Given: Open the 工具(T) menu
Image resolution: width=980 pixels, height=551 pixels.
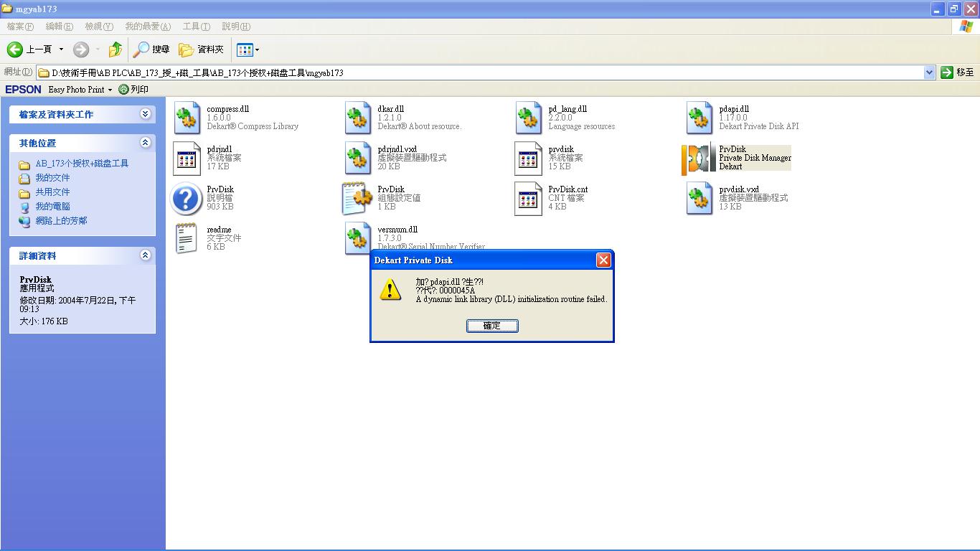Looking at the screenshot, I should pos(196,27).
